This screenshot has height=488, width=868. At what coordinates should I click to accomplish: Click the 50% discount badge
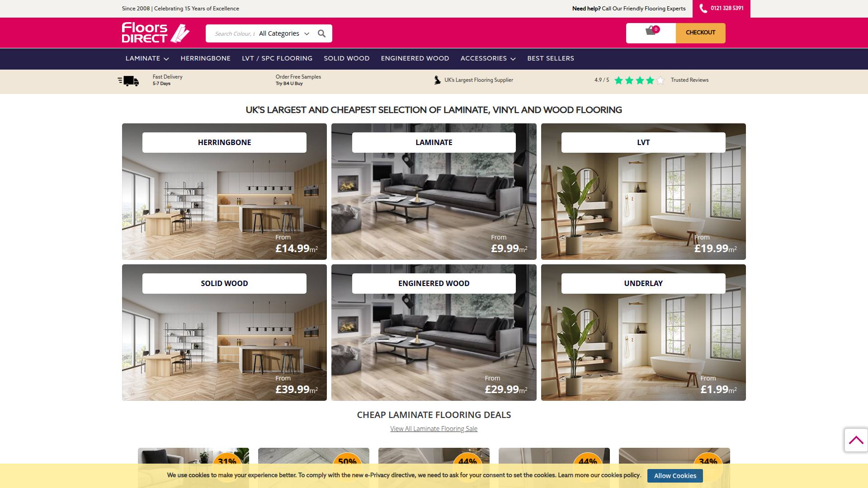346,462
